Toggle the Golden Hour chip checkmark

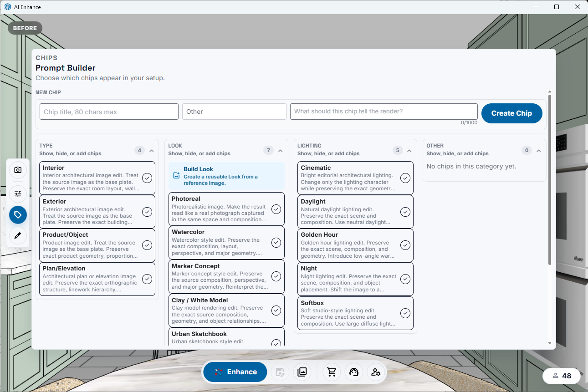point(405,245)
